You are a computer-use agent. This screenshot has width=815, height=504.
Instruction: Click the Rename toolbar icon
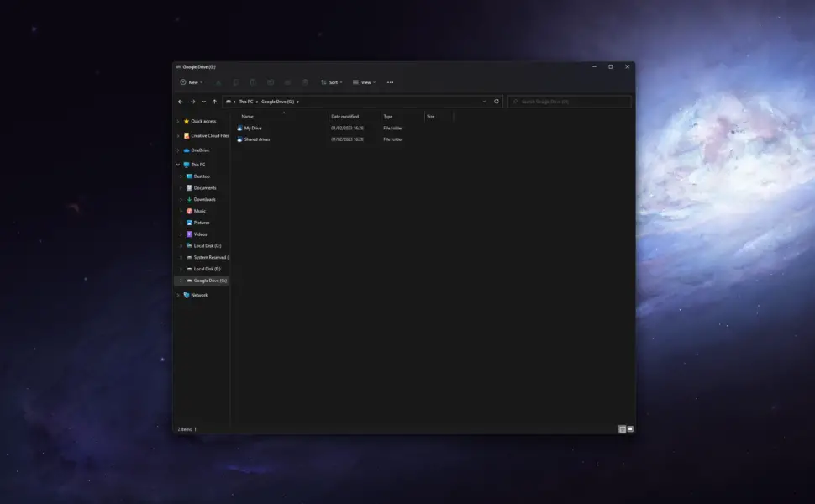[x=271, y=82]
